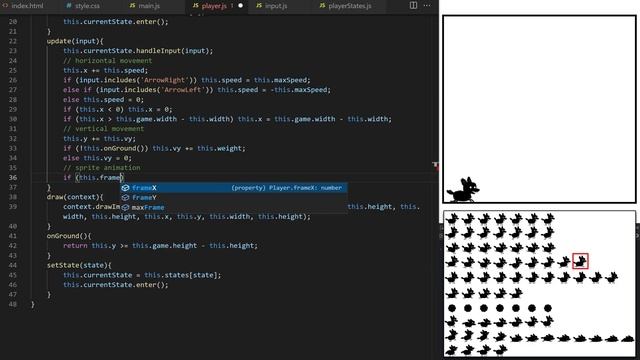Click the first black ball sprite in the sheet
Screen dimensions: 640x360
click(451, 308)
